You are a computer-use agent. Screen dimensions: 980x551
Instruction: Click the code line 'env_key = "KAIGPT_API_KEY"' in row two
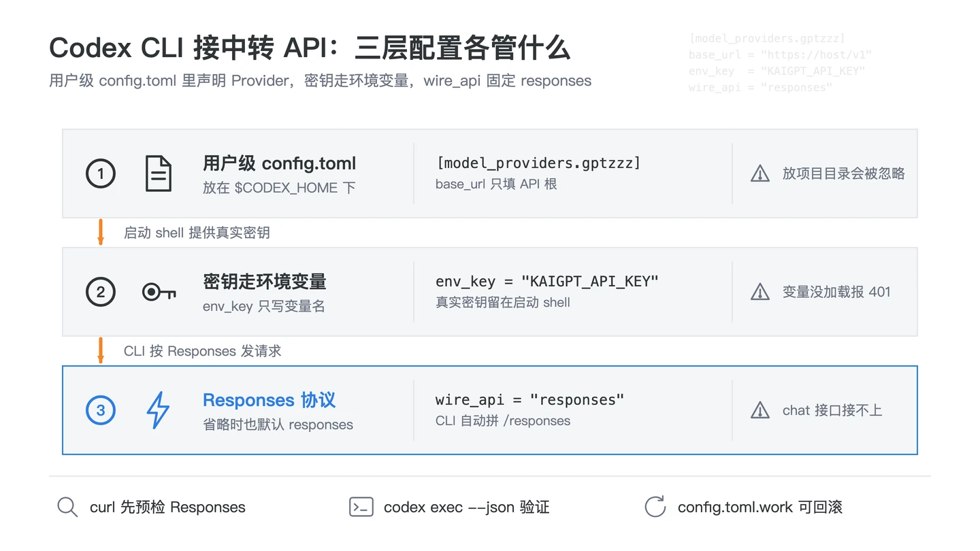547,281
